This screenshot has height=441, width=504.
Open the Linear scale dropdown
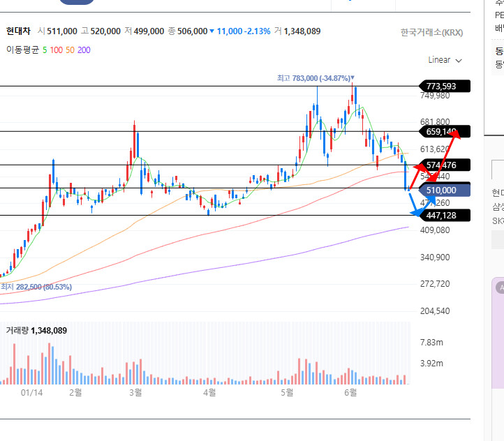pyautogui.click(x=445, y=60)
